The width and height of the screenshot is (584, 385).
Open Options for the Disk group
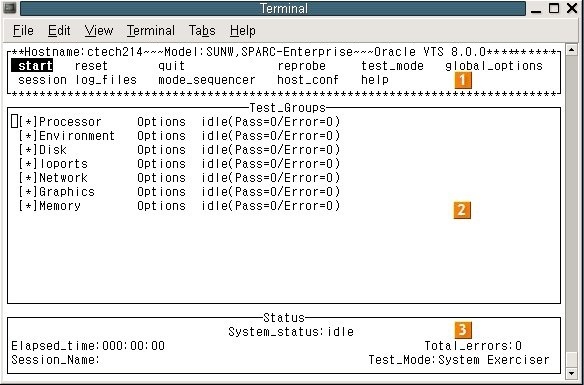coord(161,150)
